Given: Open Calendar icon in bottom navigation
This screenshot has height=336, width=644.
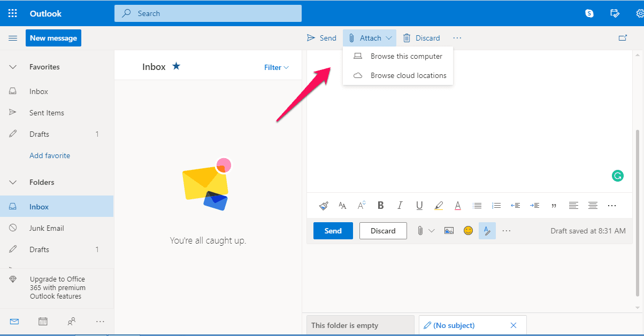Looking at the screenshot, I should pos(43,321).
